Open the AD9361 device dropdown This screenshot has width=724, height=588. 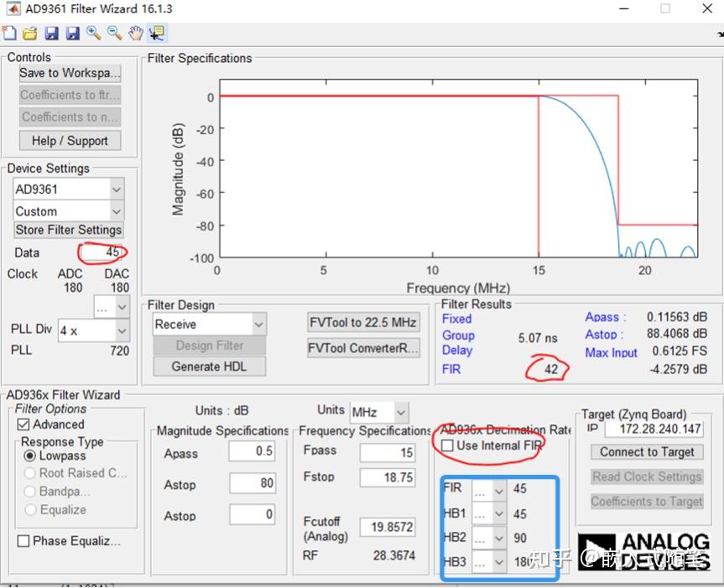click(68, 190)
